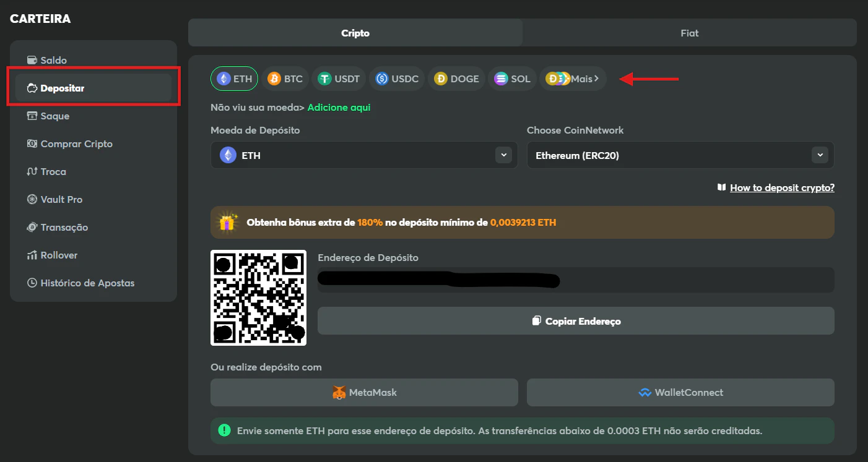This screenshot has width=868, height=462.
Task: Open Vault Pro section
Action: tap(93, 199)
